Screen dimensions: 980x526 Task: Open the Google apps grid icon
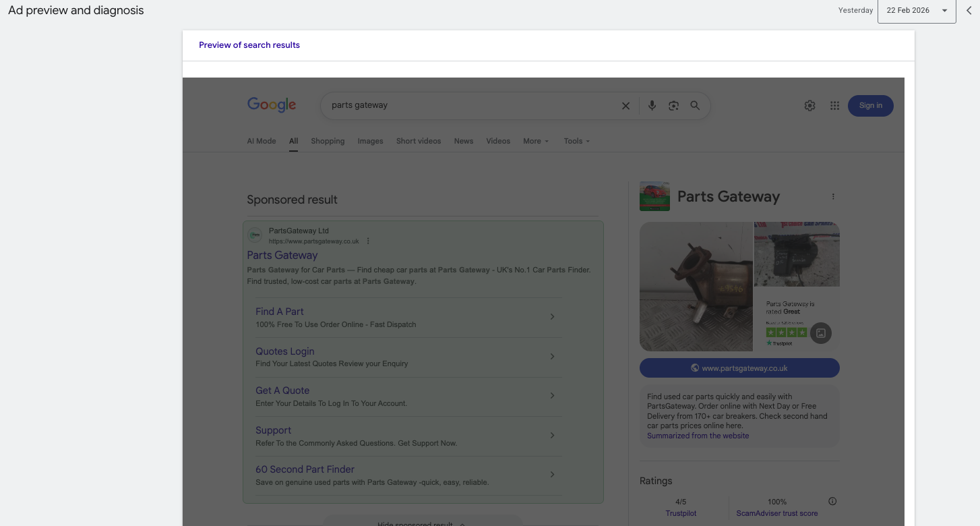click(x=834, y=105)
